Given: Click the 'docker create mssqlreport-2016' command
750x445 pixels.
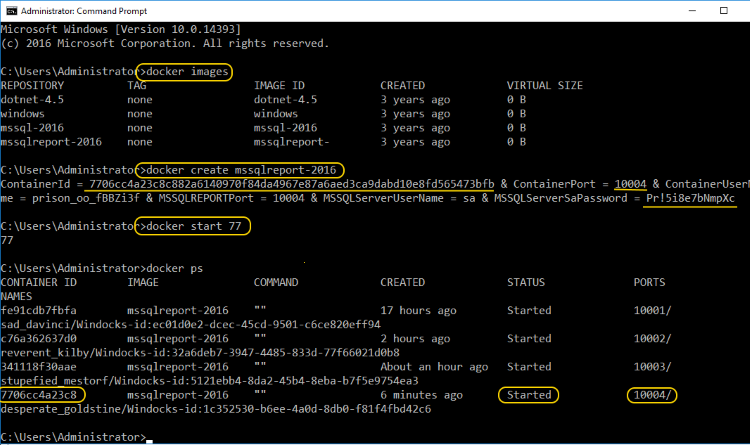Looking at the screenshot, I should [241, 170].
